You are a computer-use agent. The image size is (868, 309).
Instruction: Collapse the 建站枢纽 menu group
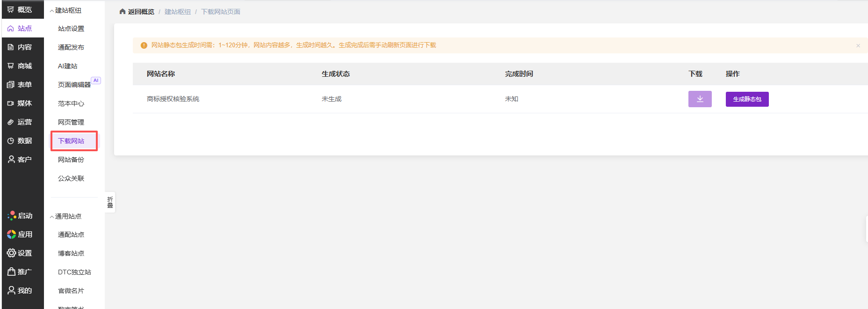point(66,10)
